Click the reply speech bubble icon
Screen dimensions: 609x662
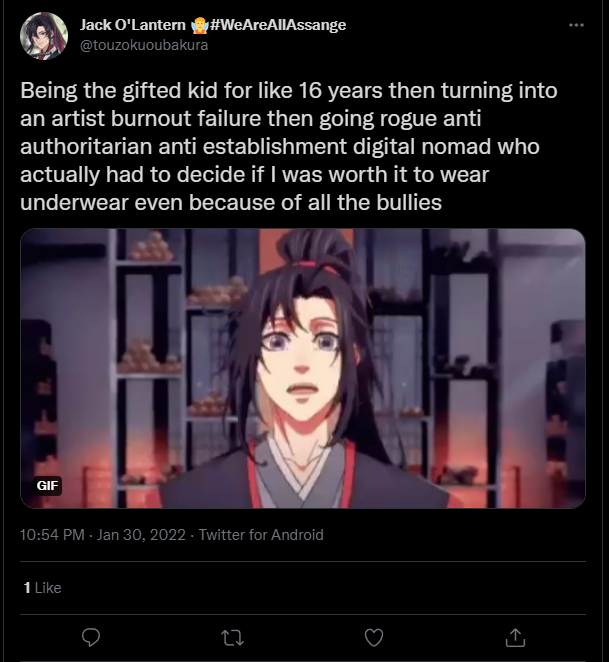click(x=91, y=637)
